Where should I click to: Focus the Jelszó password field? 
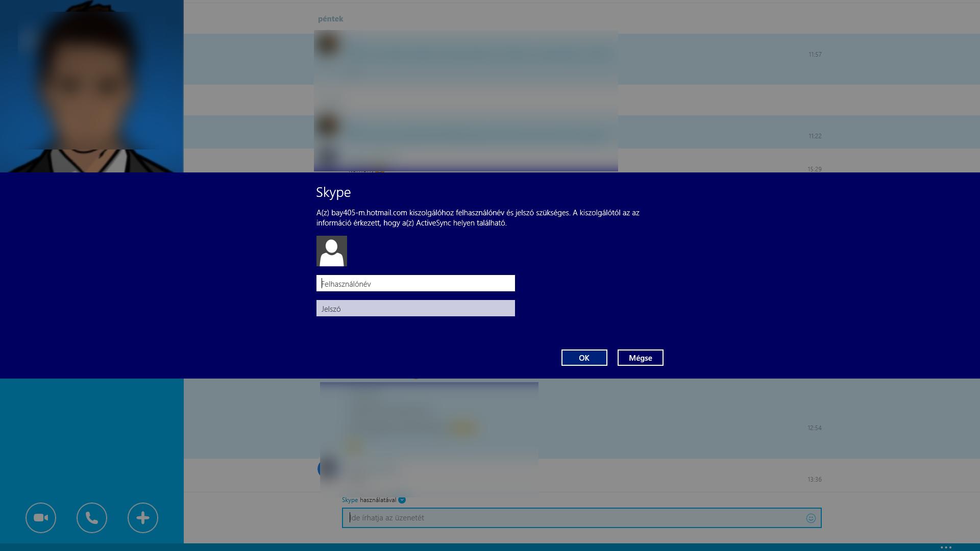415,309
